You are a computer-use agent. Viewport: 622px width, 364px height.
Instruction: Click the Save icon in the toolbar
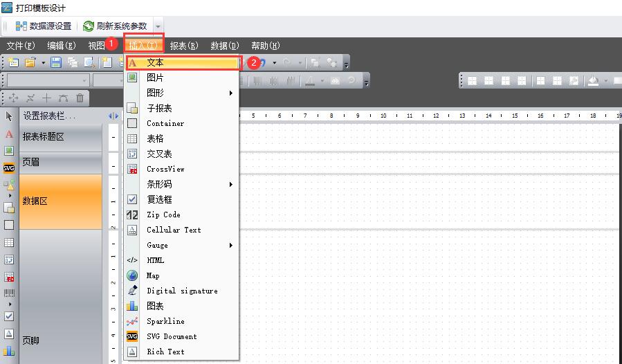coord(56,63)
